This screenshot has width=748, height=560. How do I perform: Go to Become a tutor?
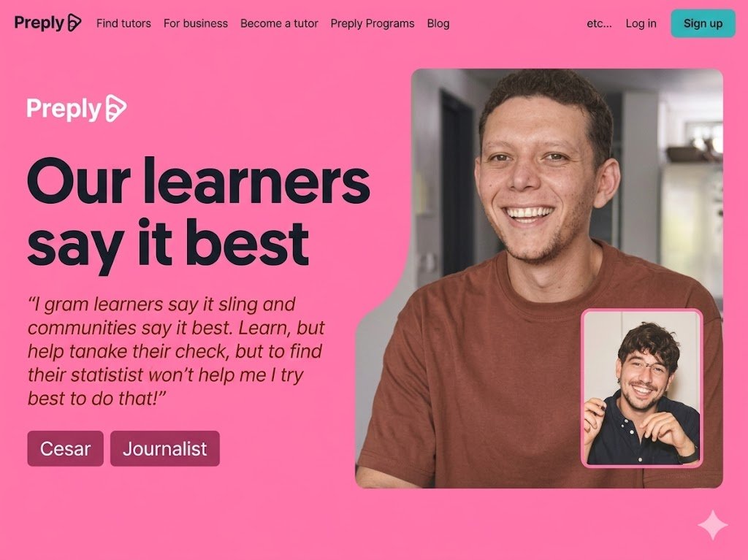[x=279, y=23]
